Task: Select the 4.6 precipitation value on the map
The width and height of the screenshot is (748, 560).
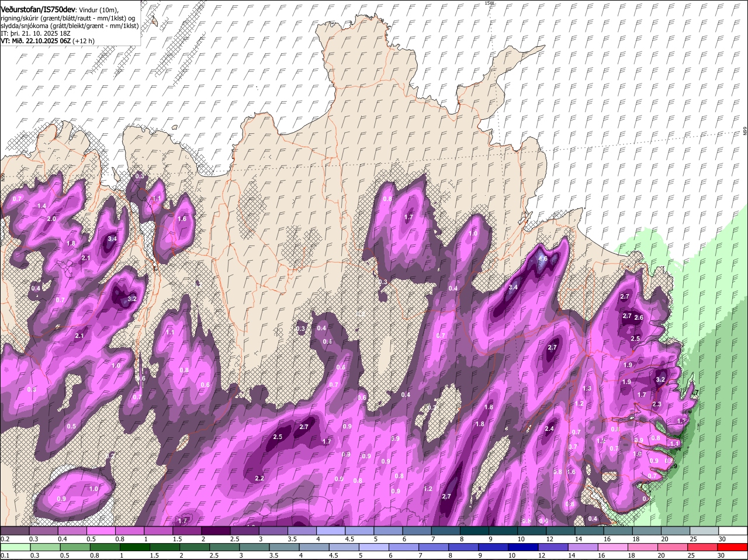Action: 543,259
